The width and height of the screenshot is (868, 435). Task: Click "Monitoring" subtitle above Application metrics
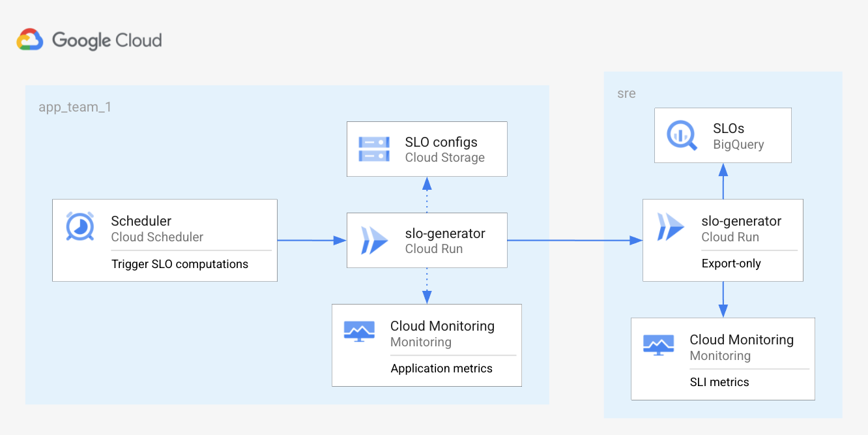pyautogui.click(x=421, y=342)
